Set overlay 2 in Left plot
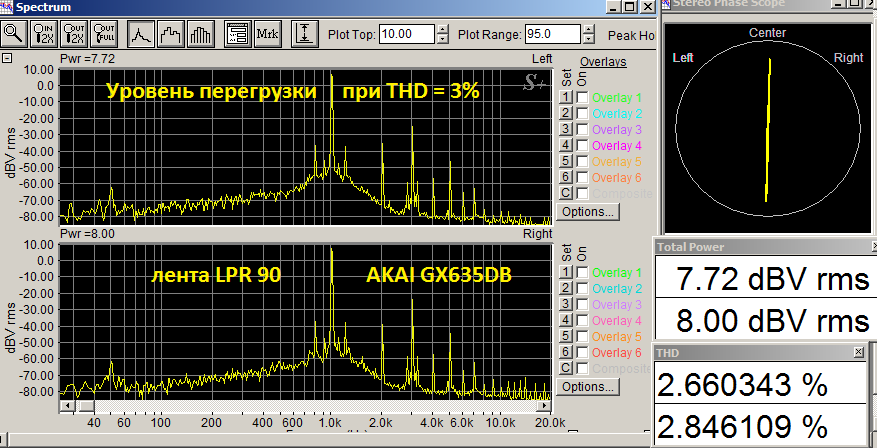Screen dimensions: 877x448 (566, 114)
